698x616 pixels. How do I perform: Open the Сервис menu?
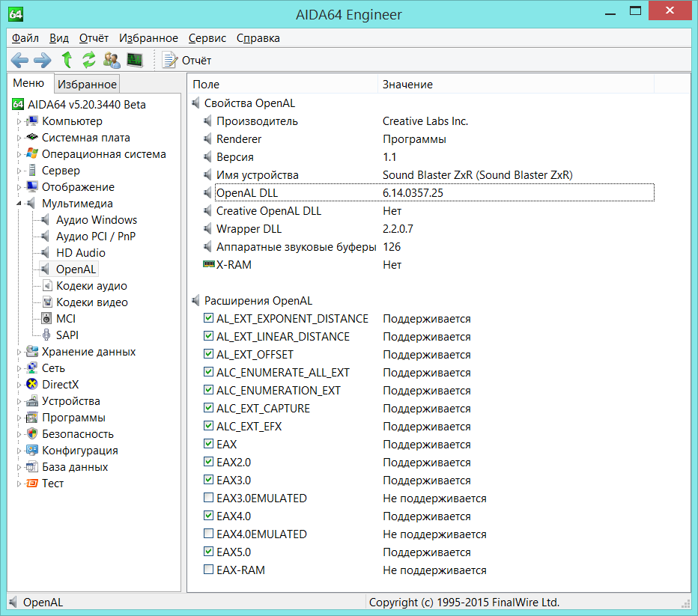tap(207, 38)
